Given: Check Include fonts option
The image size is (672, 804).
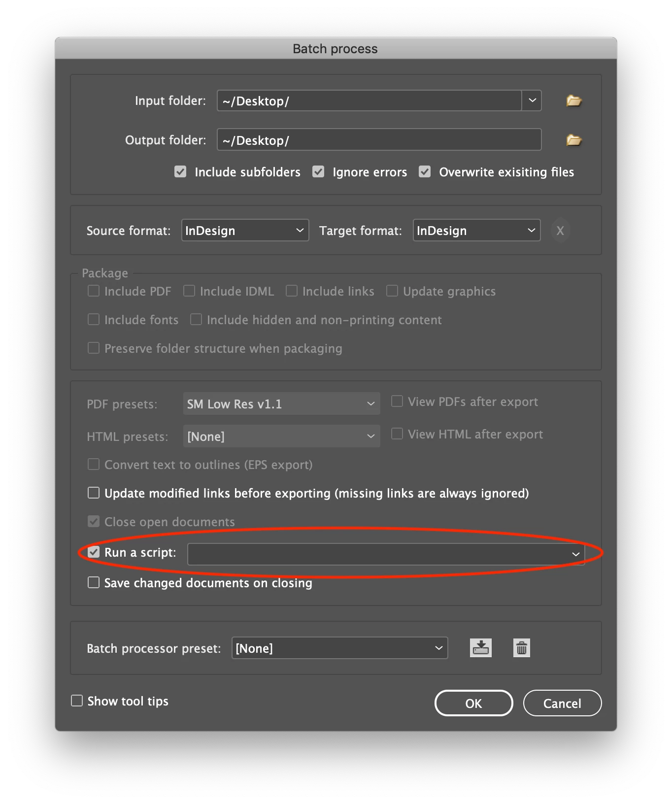Looking at the screenshot, I should 94,320.
